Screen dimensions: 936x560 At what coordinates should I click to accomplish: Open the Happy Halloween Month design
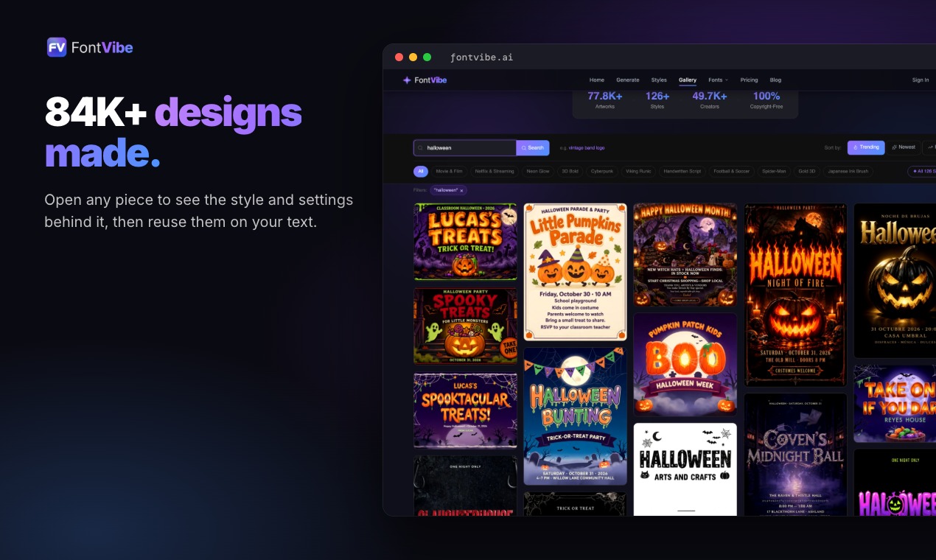685,255
